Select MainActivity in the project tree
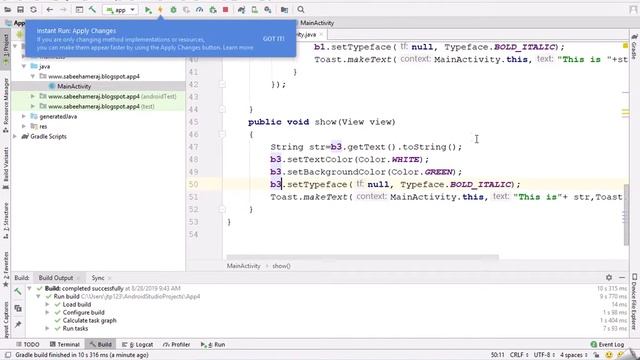Screen dimensions: 640x360 point(74,86)
